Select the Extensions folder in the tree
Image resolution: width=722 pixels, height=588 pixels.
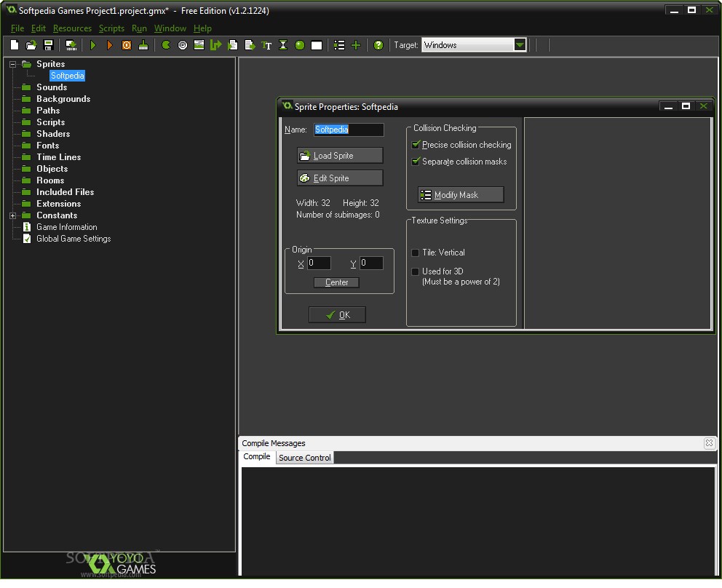pos(58,204)
